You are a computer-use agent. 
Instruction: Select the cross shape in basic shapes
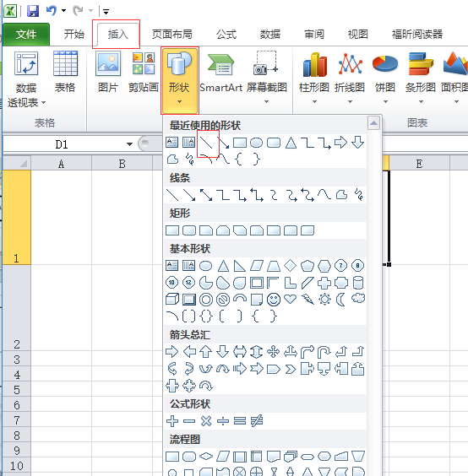324,283
